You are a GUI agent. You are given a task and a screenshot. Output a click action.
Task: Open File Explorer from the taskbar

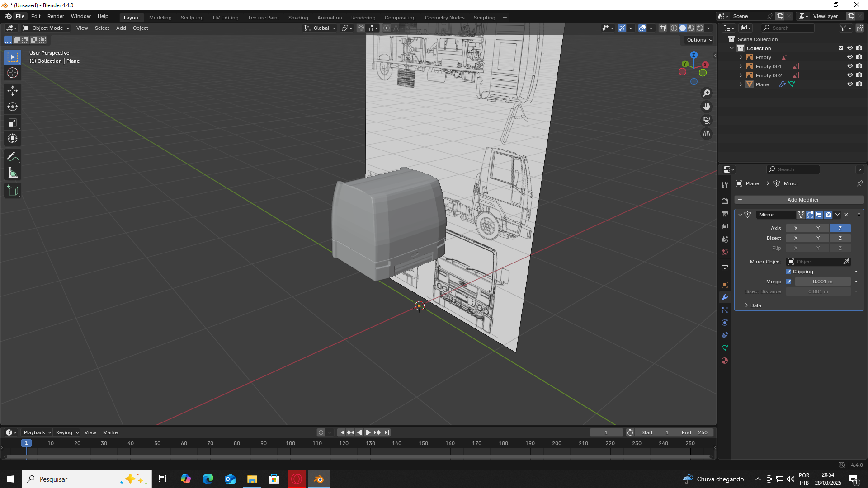click(x=252, y=479)
